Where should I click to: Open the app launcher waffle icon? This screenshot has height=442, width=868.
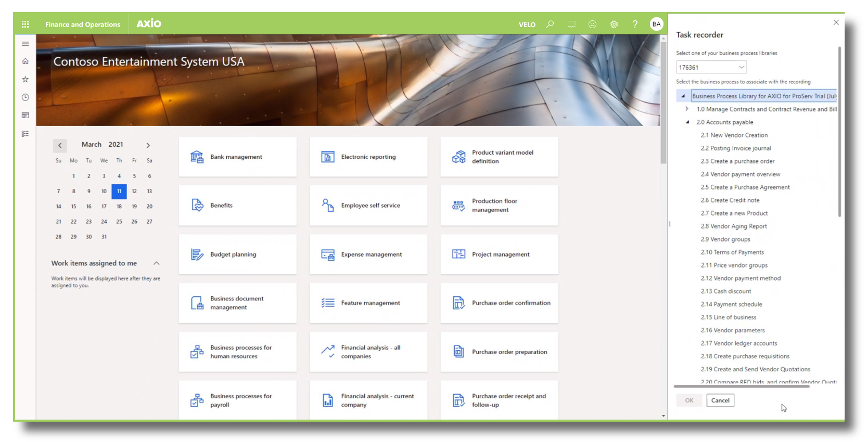tap(25, 24)
